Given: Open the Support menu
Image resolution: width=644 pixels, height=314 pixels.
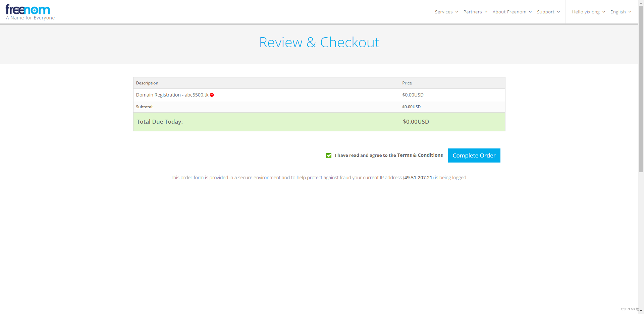Looking at the screenshot, I should [x=548, y=12].
